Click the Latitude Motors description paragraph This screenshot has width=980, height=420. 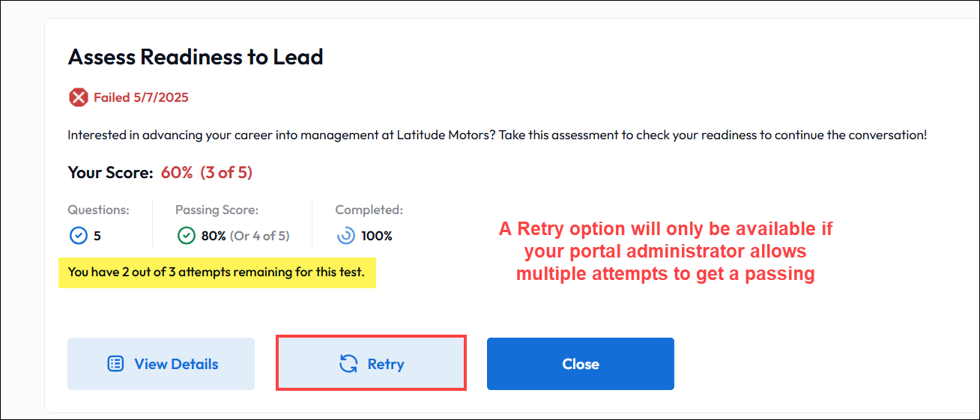[497, 136]
